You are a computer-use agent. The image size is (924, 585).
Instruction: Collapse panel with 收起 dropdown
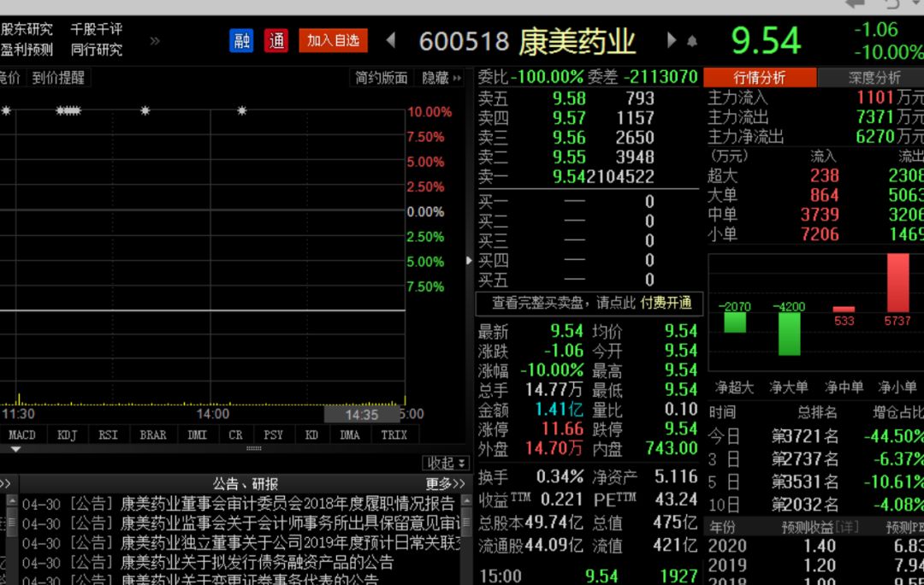(x=446, y=463)
